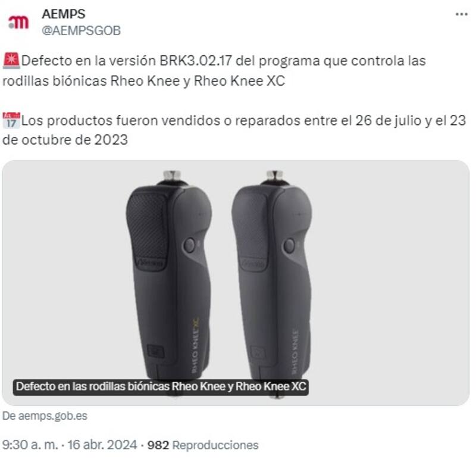View the 982 Reproducciones count
Screen dimensions: 476x463
pos(203,445)
